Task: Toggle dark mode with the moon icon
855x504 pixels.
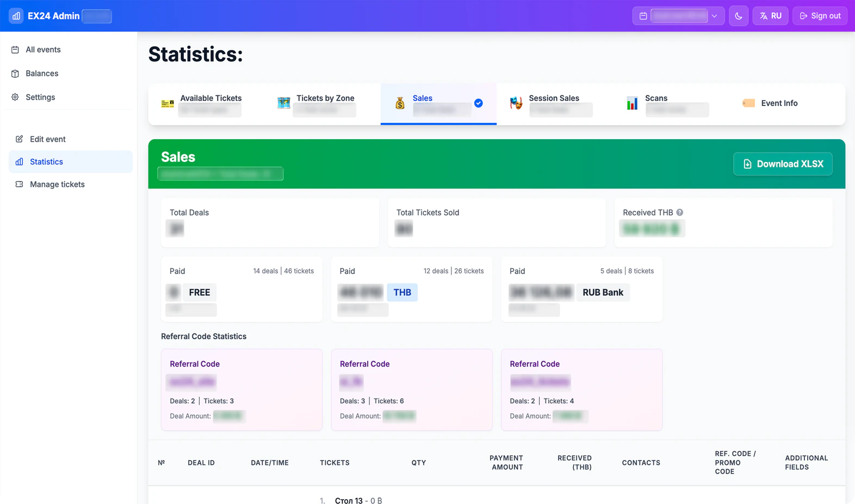Action: (738, 16)
